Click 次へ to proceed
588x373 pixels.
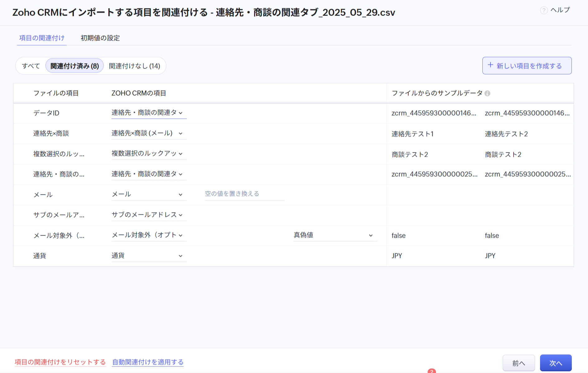point(556,363)
